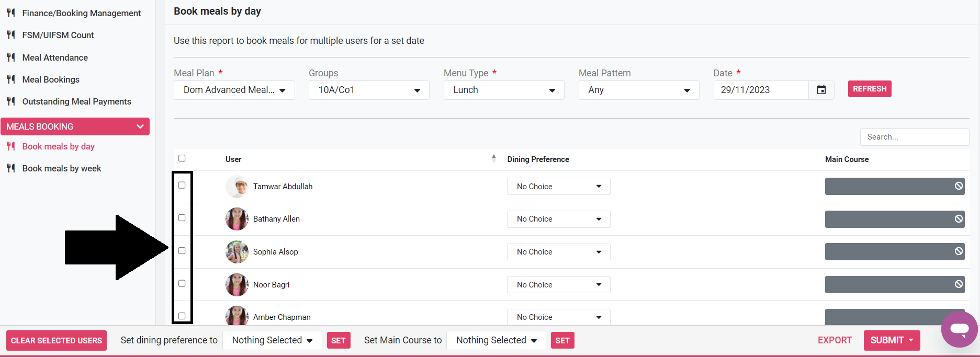This screenshot has width=980, height=358.
Task: Click the User column sort arrow
Action: tap(493, 159)
